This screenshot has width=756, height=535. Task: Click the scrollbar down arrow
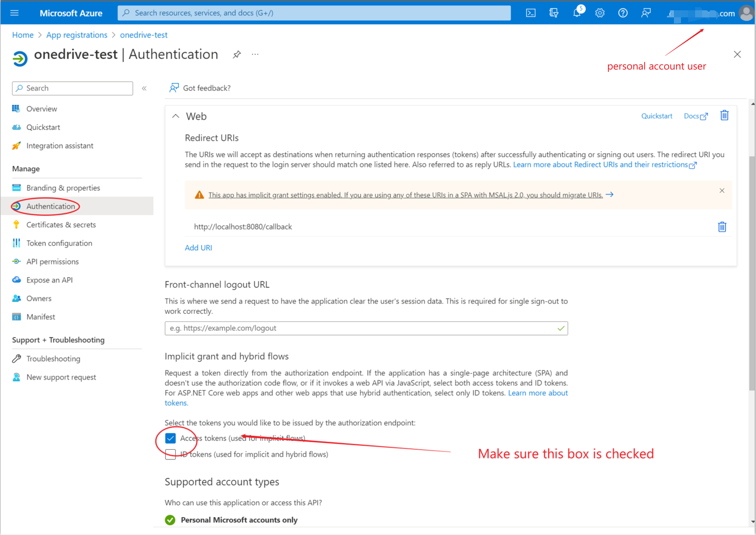[x=752, y=522]
